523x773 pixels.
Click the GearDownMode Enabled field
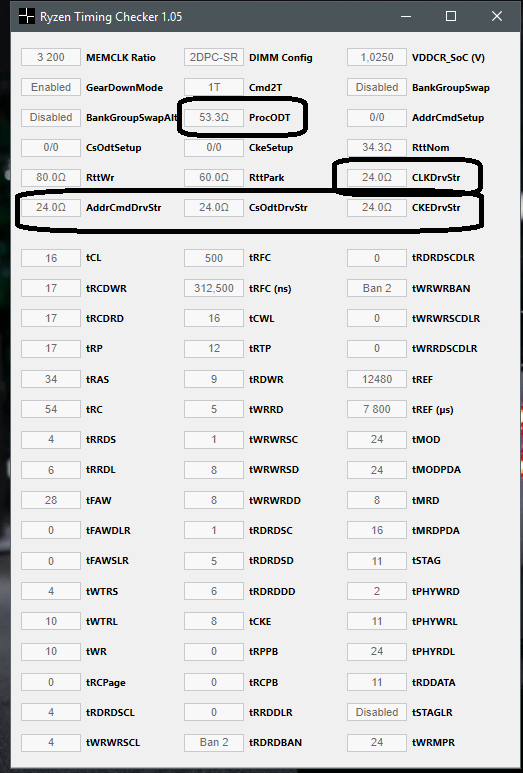(51, 87)
